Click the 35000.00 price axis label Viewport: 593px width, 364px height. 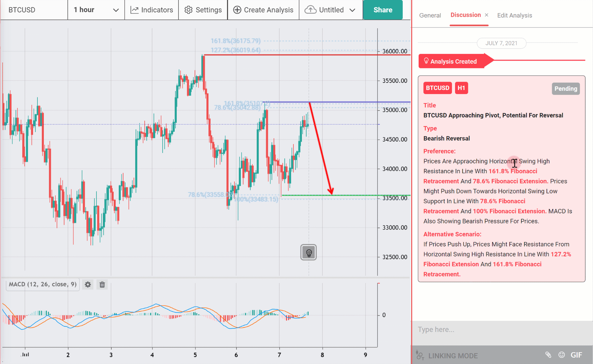(395, 110)
